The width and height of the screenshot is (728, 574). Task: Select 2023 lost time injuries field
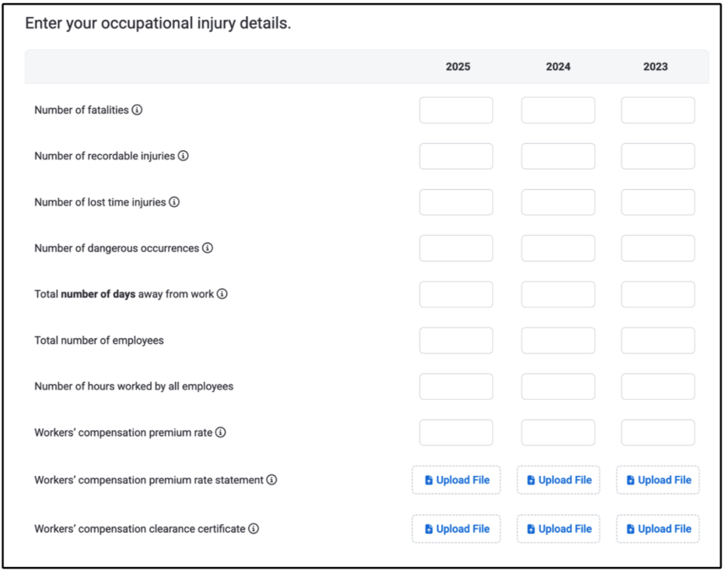point(658,202)
